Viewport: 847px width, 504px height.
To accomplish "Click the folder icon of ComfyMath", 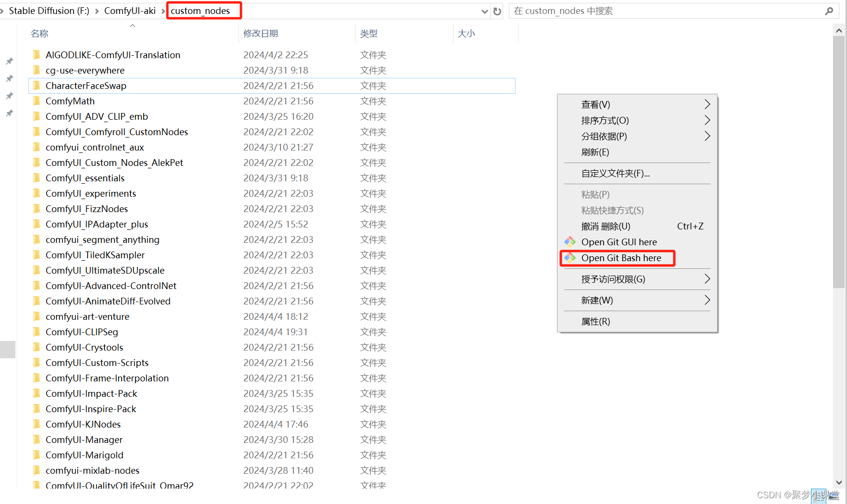I will click(x=37, y=101).
